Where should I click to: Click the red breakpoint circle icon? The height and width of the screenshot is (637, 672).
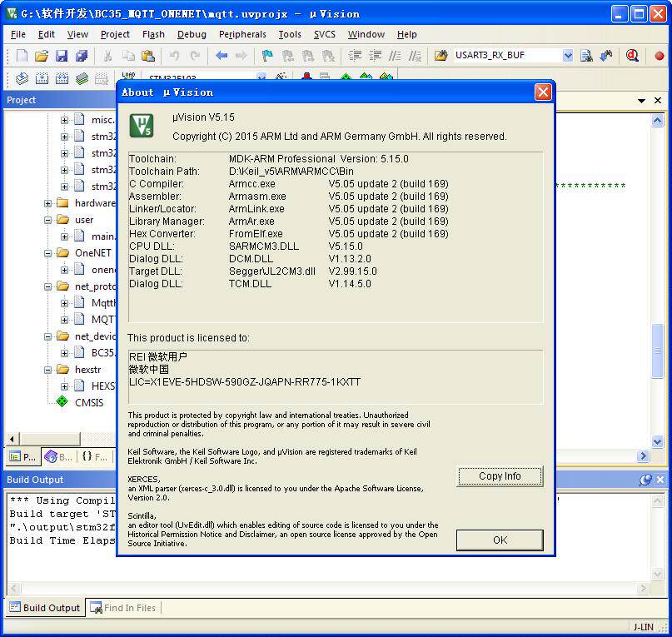[x=660, y=56]
